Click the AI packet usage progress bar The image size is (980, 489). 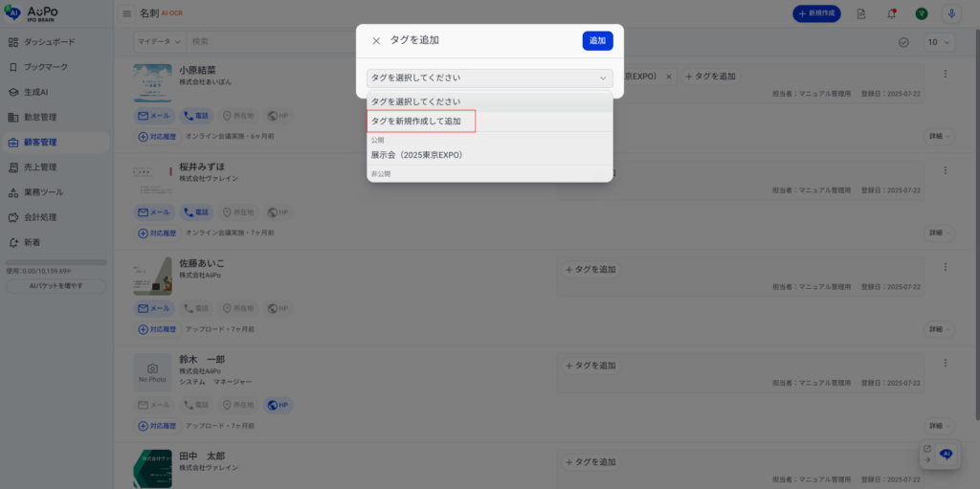(55, 261)
